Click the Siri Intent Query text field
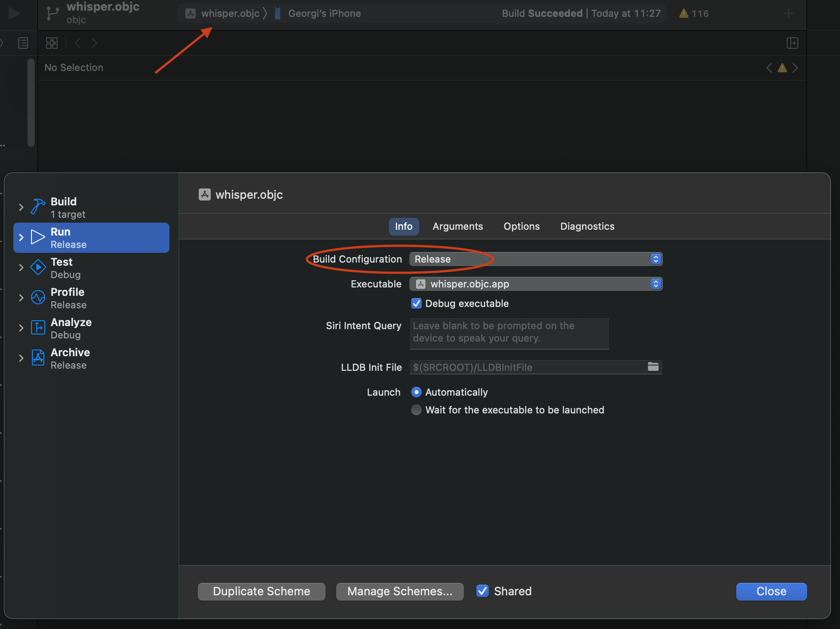The height and width of the screenshot is (629, 840). pyautogui.click(x=509, y=334)
